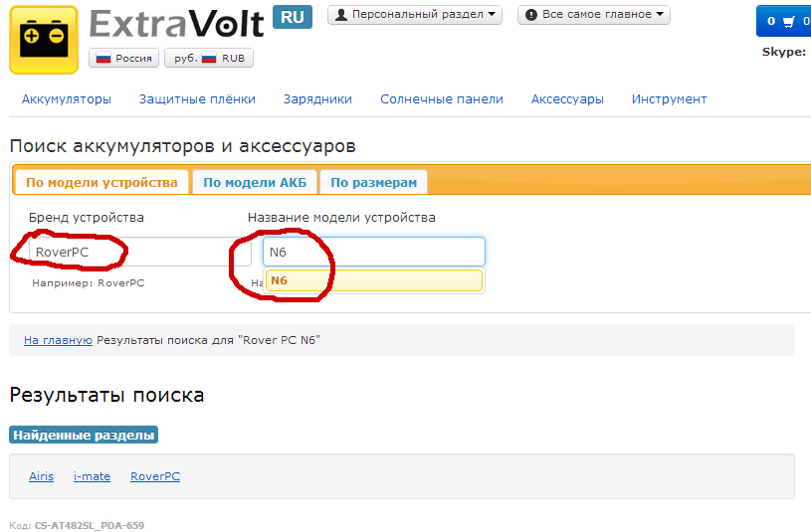
Task: Open the RoverPC section link
Action: pyautogui.click(x=155, y=476)
